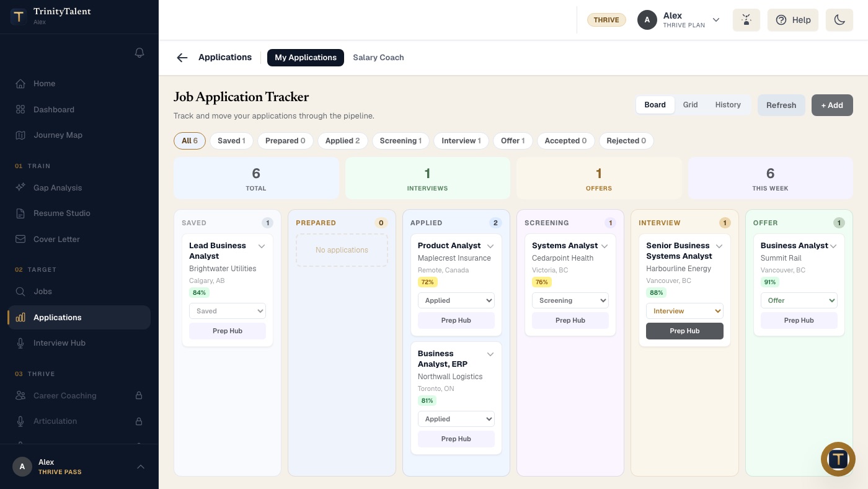Click the Home sidebar icon
868x489 pixels.
[x=20, y=84]
